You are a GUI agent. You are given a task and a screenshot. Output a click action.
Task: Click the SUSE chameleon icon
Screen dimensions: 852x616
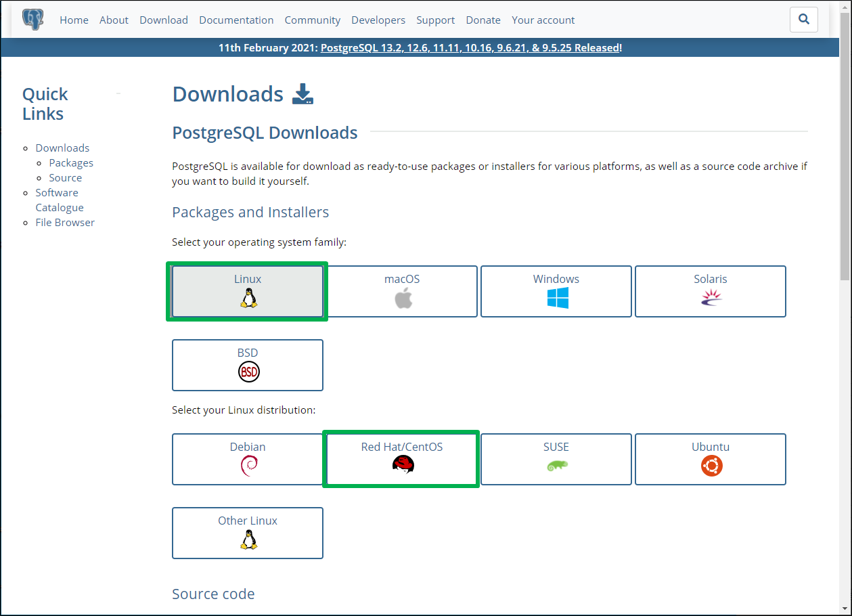[x=557, y=465]
